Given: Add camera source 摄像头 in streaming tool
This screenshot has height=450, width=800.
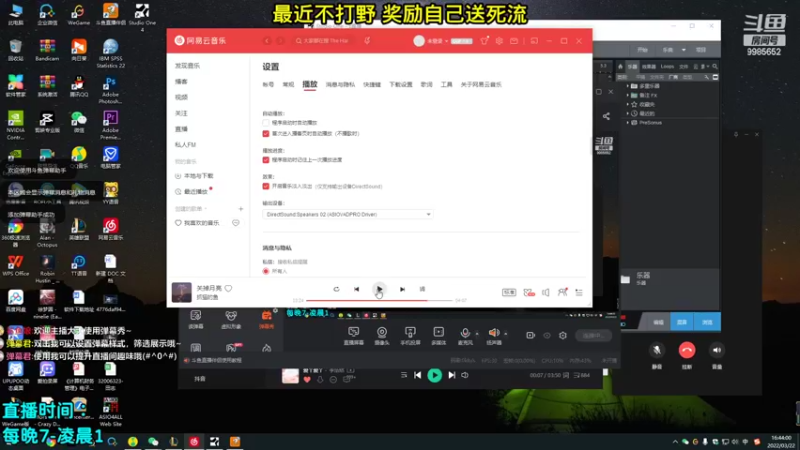Looking at the screenshot, I should click(382, 335).
